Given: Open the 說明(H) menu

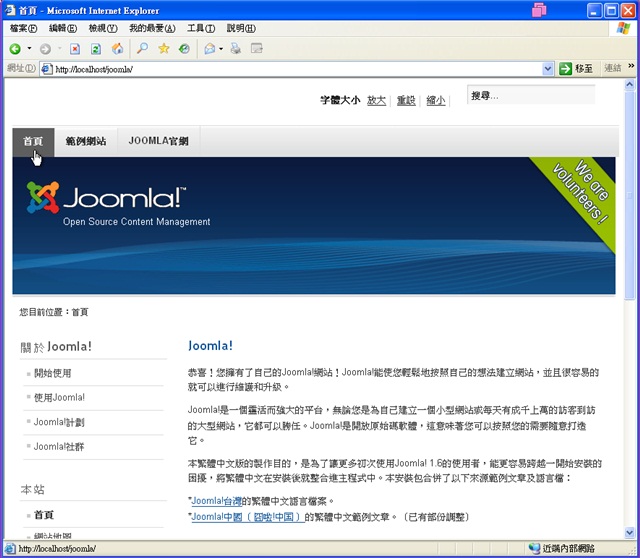Looking at the screenshot, I should click(241, 28).
